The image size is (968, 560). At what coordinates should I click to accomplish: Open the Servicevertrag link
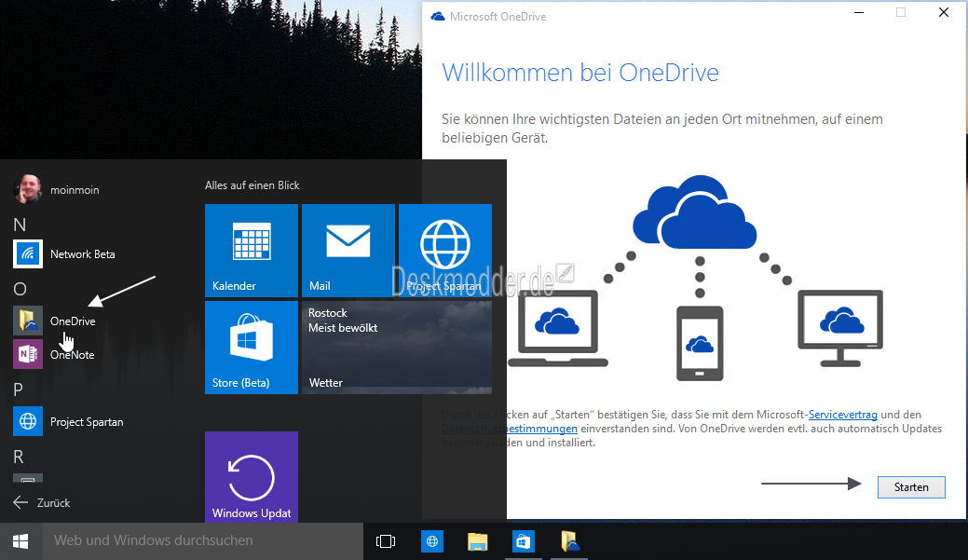[x=842, y=415]
